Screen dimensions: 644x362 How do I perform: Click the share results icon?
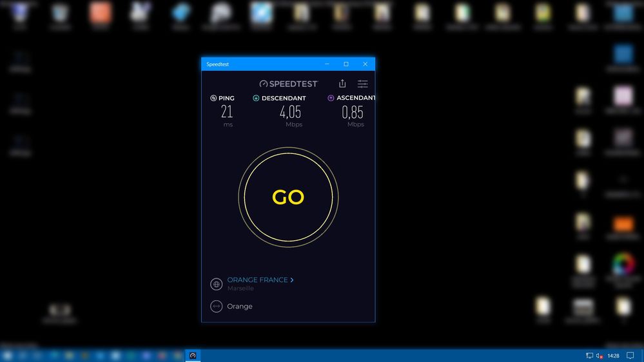(x=342, y=84)
